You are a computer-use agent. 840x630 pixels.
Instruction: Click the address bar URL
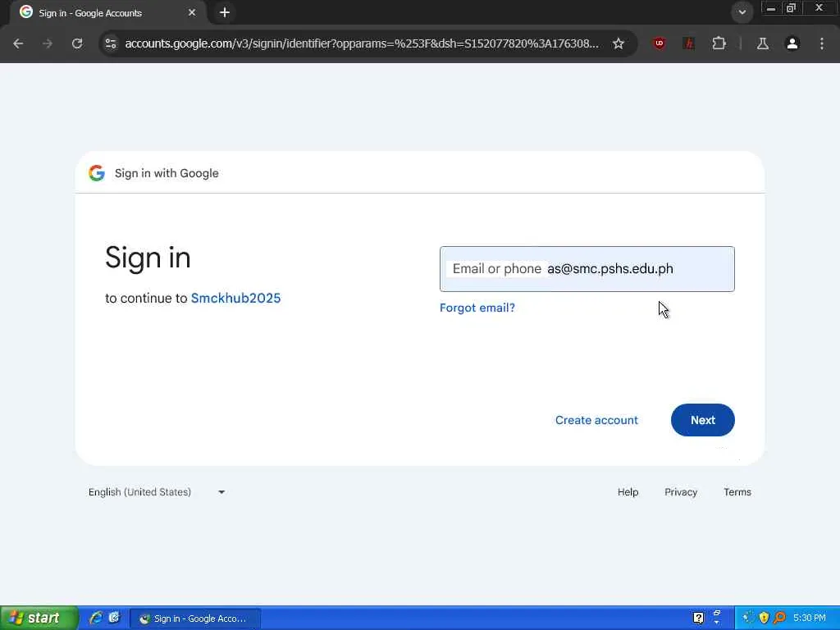[x=362, y=43]
